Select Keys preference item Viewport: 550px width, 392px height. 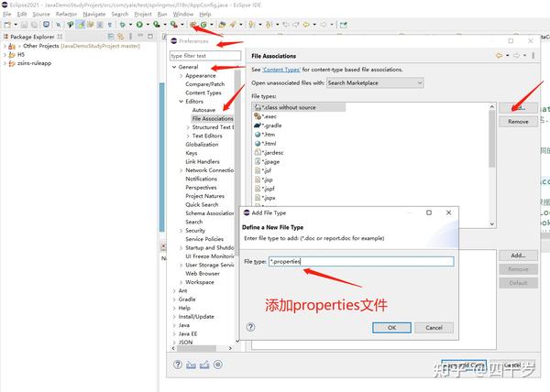click(192, 153)
